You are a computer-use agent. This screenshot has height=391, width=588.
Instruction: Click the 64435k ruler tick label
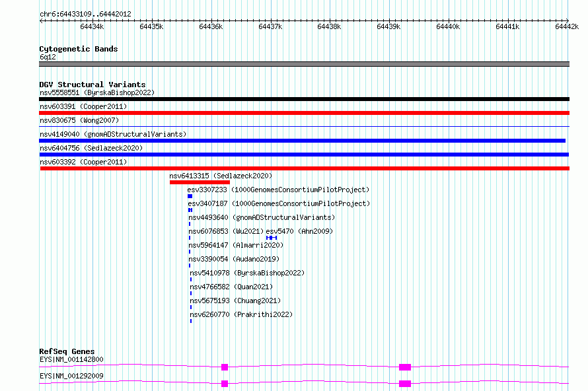(x=151, y=26)
